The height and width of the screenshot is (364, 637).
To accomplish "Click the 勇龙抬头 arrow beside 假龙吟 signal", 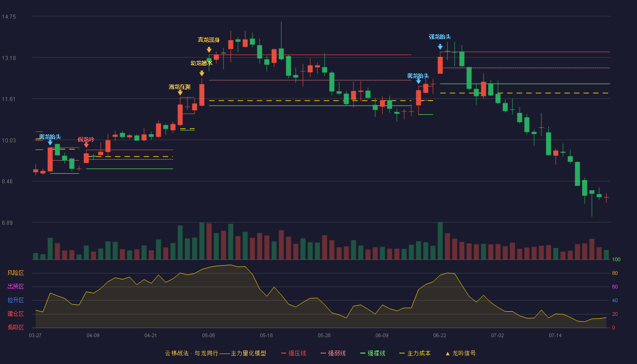I will pos(50,142).
